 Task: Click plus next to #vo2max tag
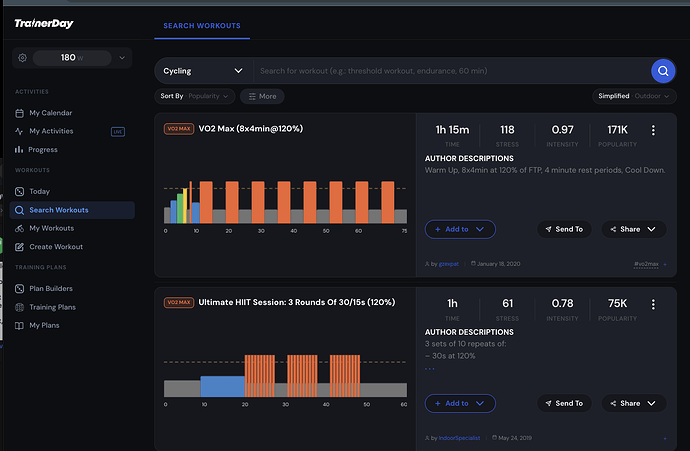[x=665, y=264]
